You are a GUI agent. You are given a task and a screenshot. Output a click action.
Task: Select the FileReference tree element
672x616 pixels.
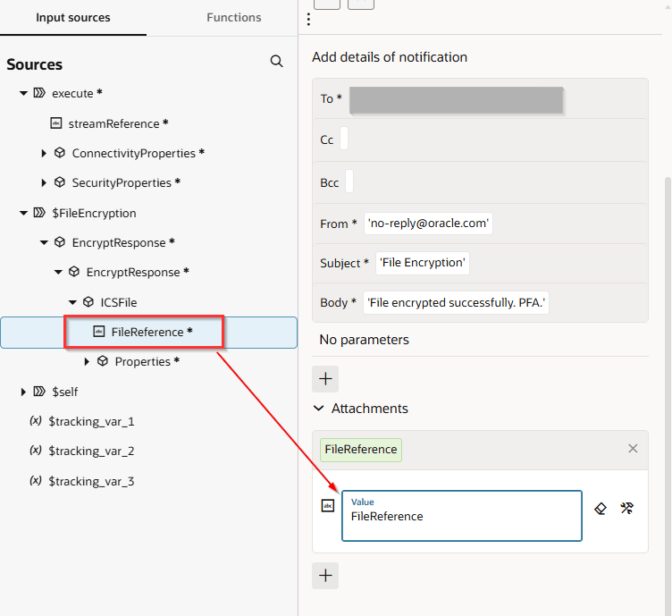click(x=147, y=333)
